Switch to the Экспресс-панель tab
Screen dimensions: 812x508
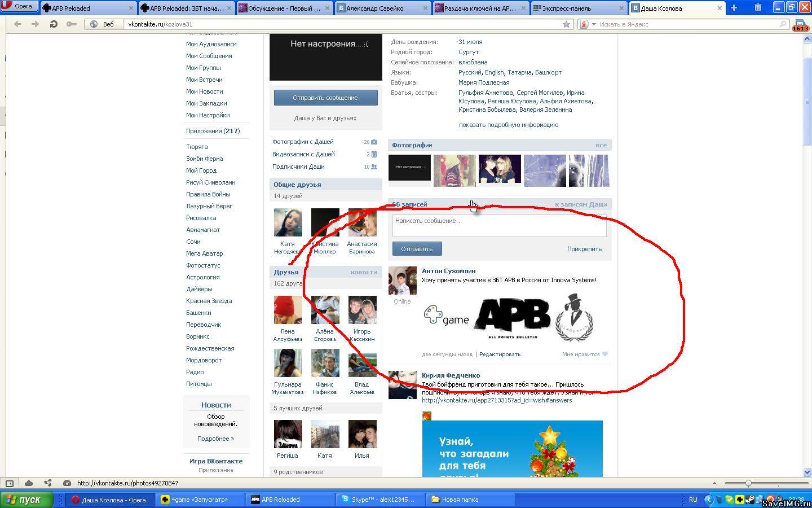click(579, 8)
